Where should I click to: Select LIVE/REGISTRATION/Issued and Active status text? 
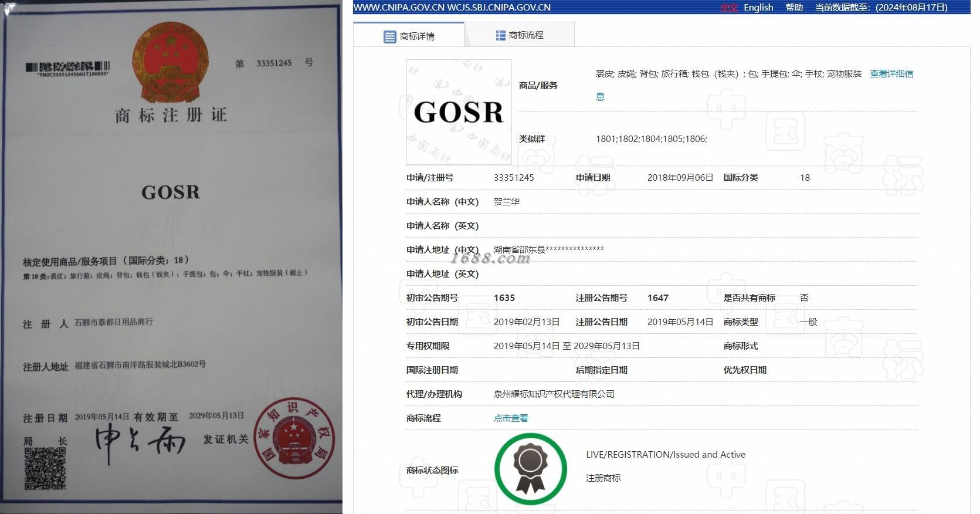(666, 455)
